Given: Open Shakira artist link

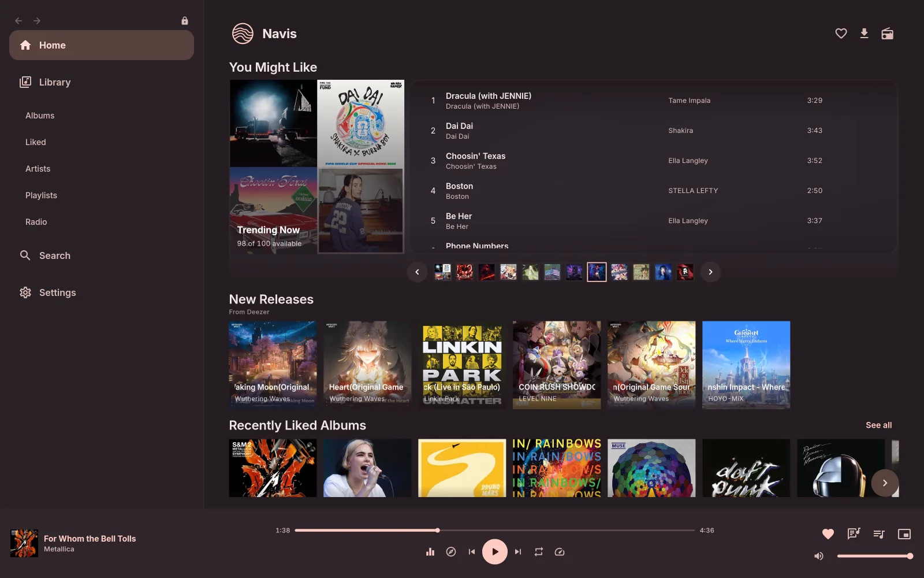Looking at the screenshot, I should [x=680, y=131].
